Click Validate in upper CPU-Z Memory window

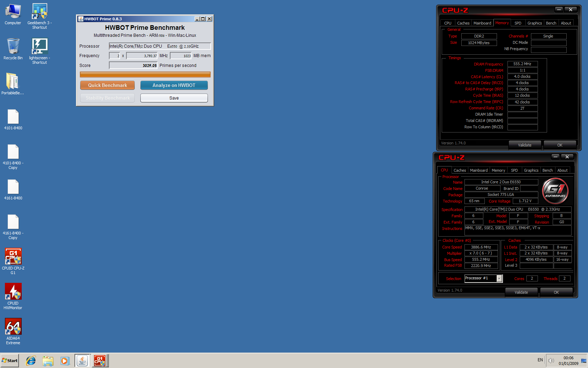525,145
